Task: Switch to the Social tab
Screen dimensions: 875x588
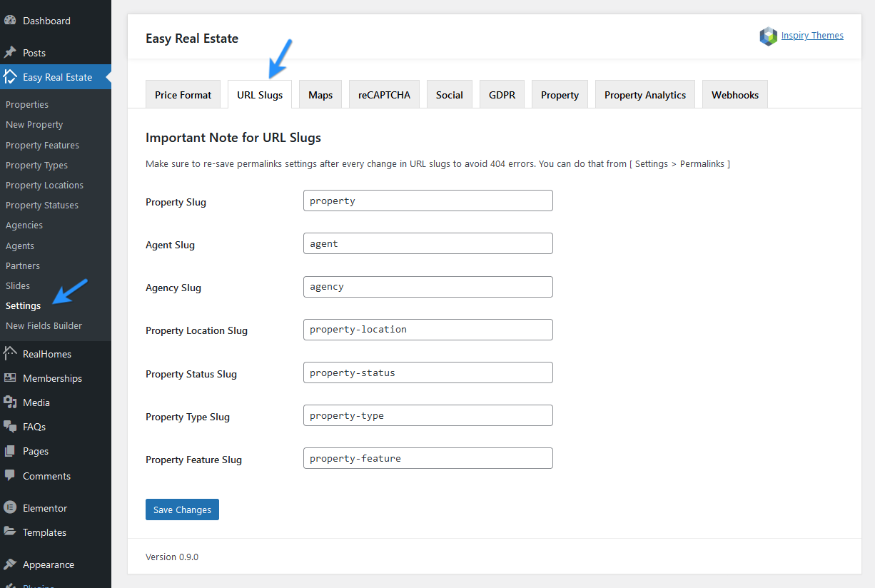Action: click(450, 95)
